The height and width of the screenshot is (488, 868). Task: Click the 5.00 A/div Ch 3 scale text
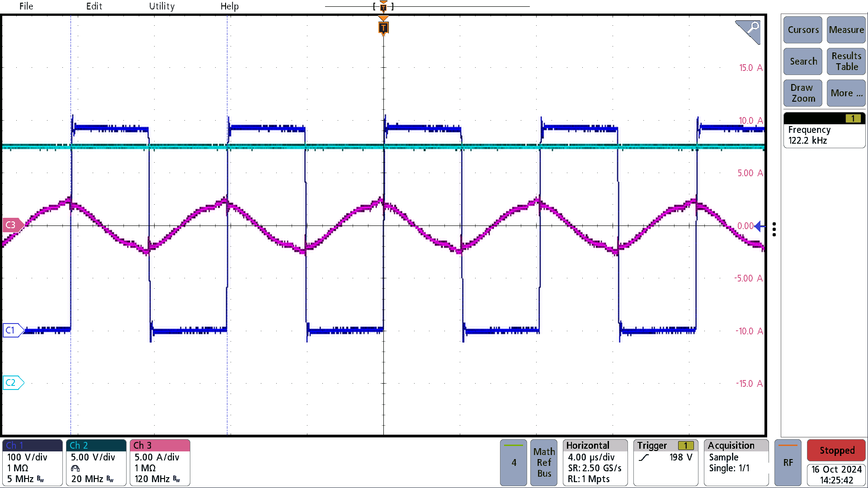coord(156,457)
